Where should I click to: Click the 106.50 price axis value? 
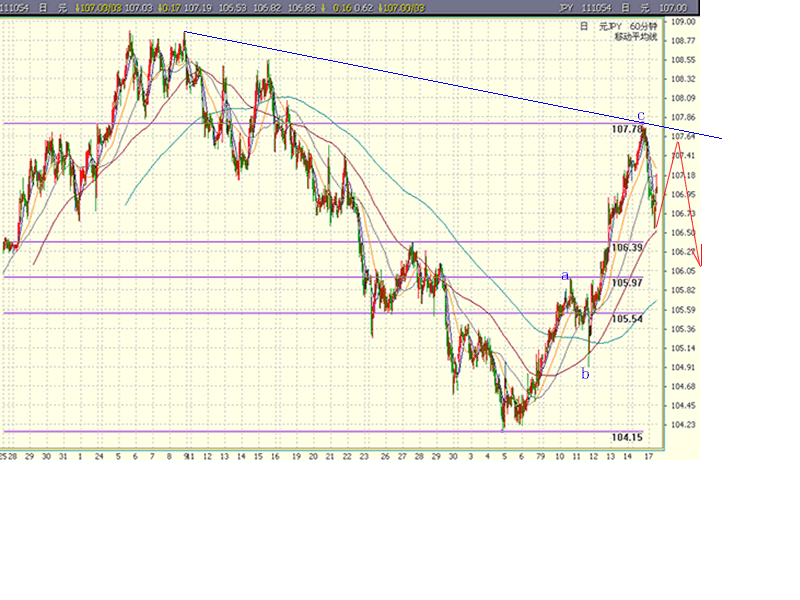click(x=683, y=233)
